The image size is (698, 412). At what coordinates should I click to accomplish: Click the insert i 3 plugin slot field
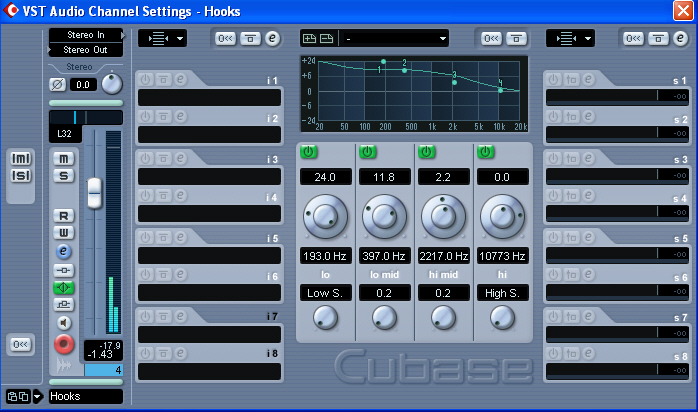pos(209,177)
